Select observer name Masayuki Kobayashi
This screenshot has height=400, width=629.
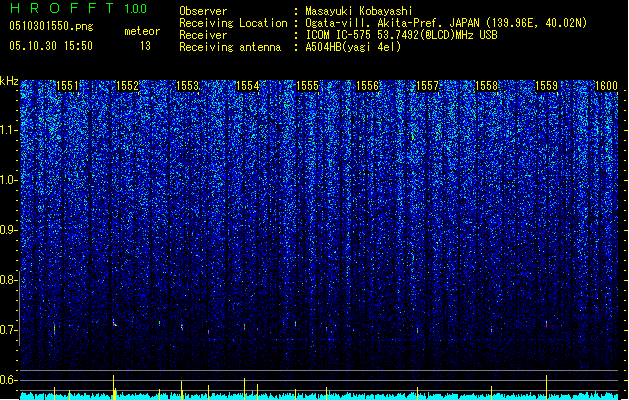coord(359,11)
